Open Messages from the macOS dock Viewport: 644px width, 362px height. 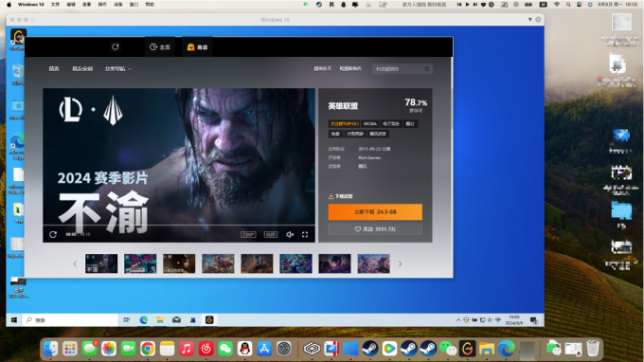(x=90, y=349)
